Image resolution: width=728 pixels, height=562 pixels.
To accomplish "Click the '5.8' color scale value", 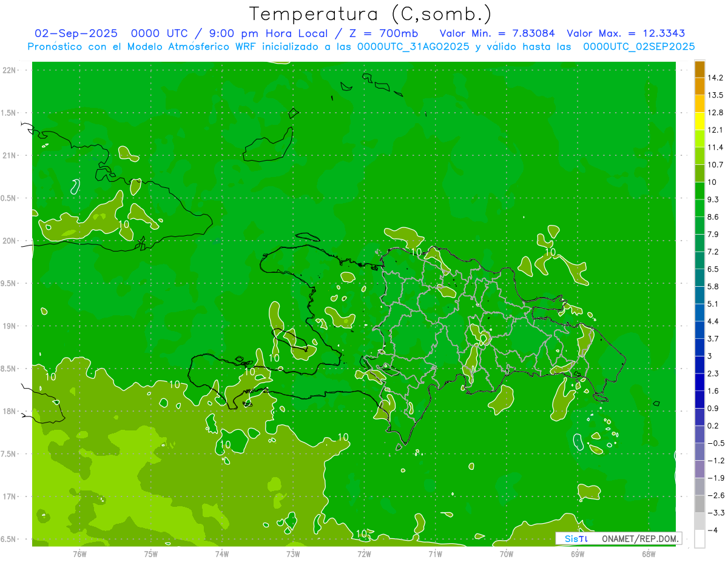I will coord(713,287).
